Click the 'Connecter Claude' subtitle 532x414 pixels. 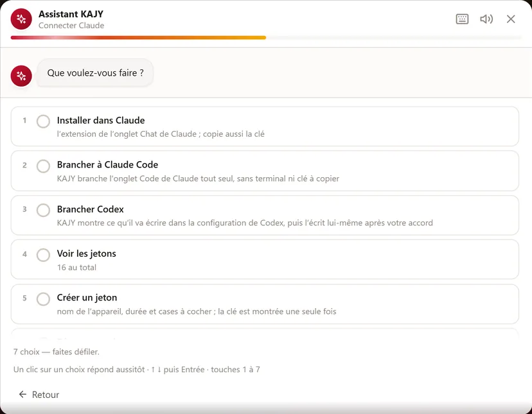[x=71, y=26]
